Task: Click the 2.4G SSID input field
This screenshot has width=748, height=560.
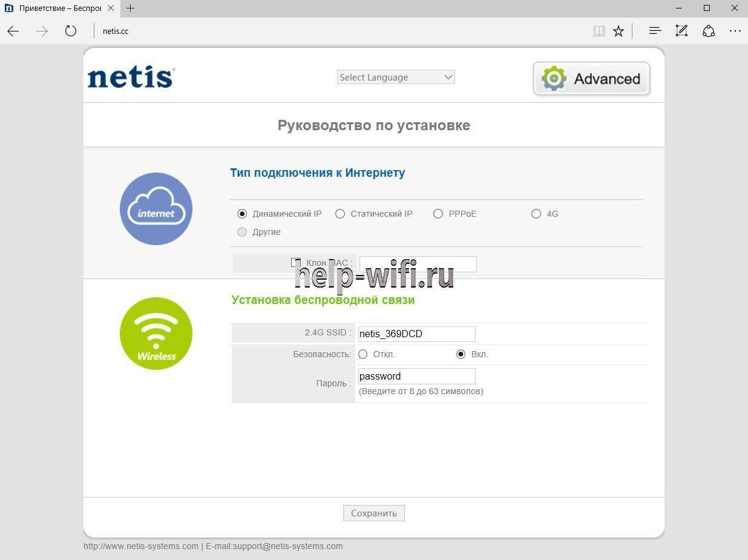Action: 417,334
